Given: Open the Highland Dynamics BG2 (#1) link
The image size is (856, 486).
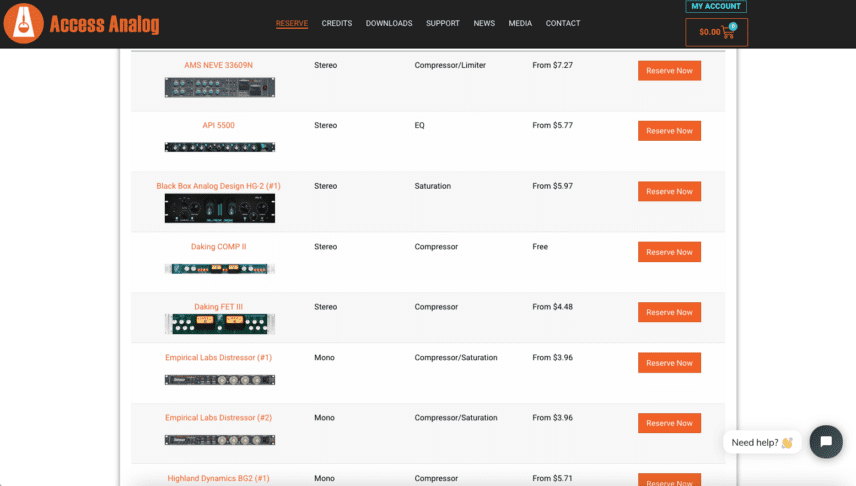Looking at the screenshot, I should [x=218, y=478].
